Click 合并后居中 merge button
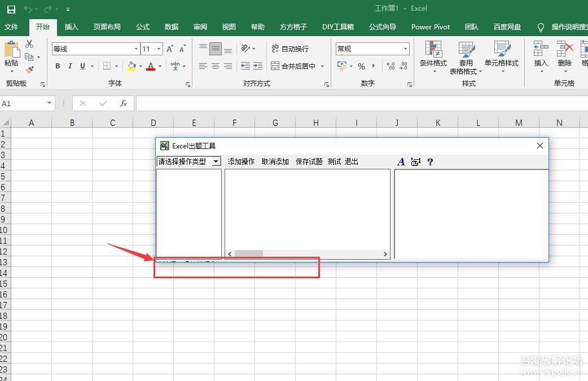The width and height of the screenshot is (588, 381). coord(293,67)
